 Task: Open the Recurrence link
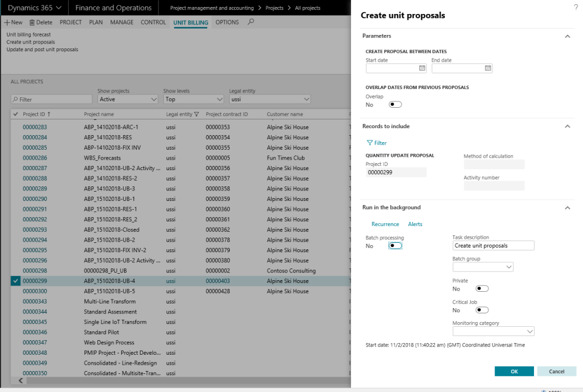385,224
